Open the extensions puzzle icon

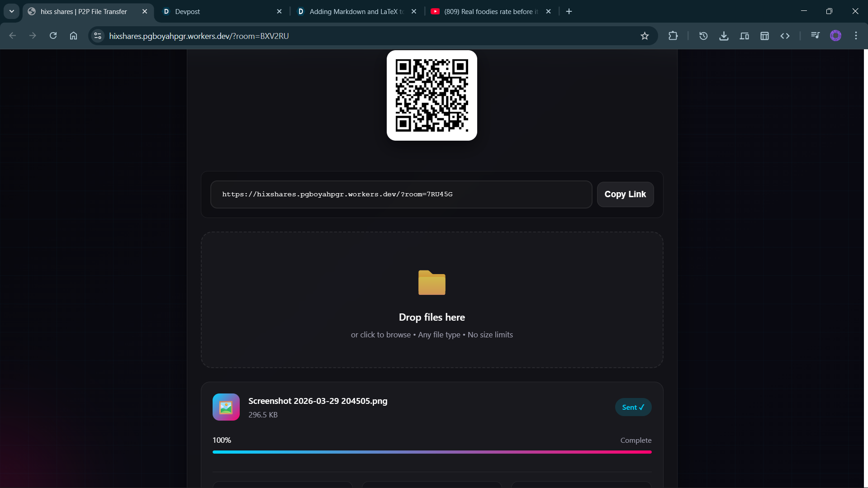(673, 36)
